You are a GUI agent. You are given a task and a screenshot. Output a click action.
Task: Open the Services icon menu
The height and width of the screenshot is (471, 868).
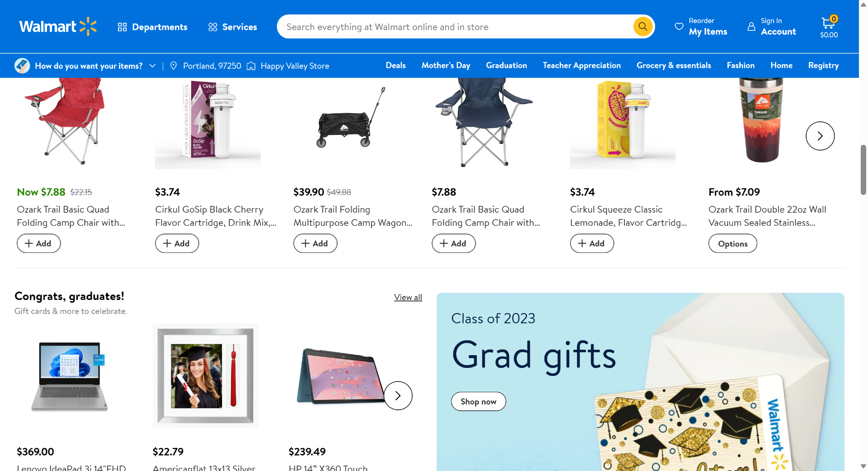click(x=213, y=27)
